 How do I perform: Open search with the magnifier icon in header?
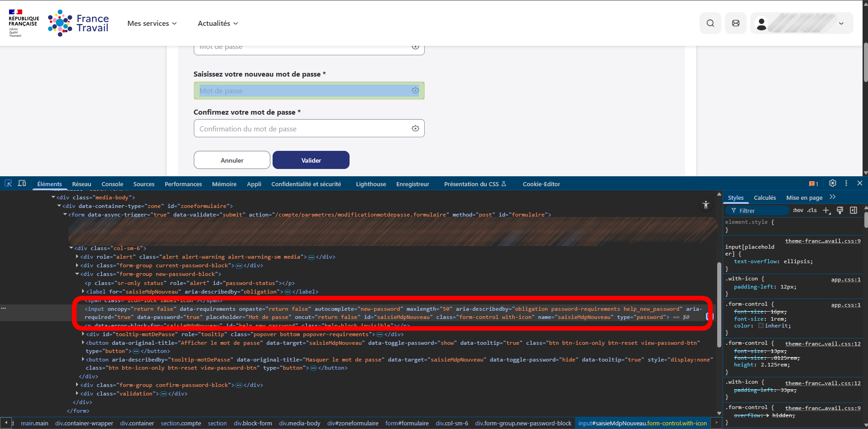pyautogui.click(x=710, y=23)
